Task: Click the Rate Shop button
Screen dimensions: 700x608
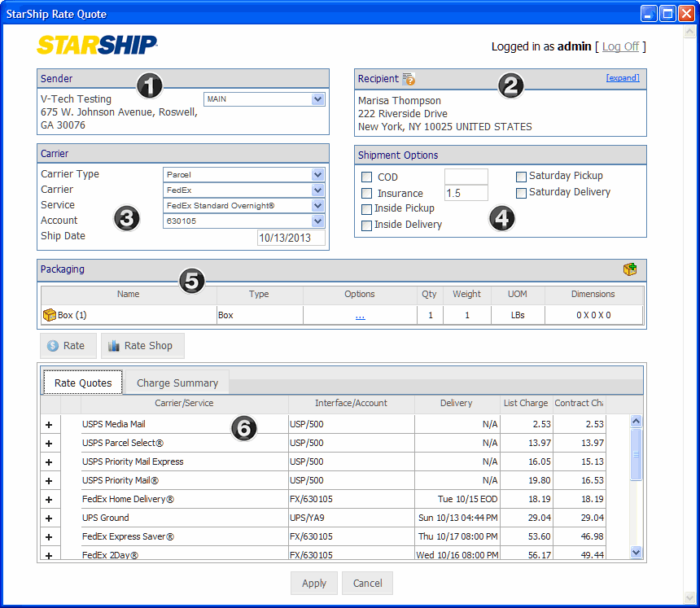Action: (x=142, y=346)
